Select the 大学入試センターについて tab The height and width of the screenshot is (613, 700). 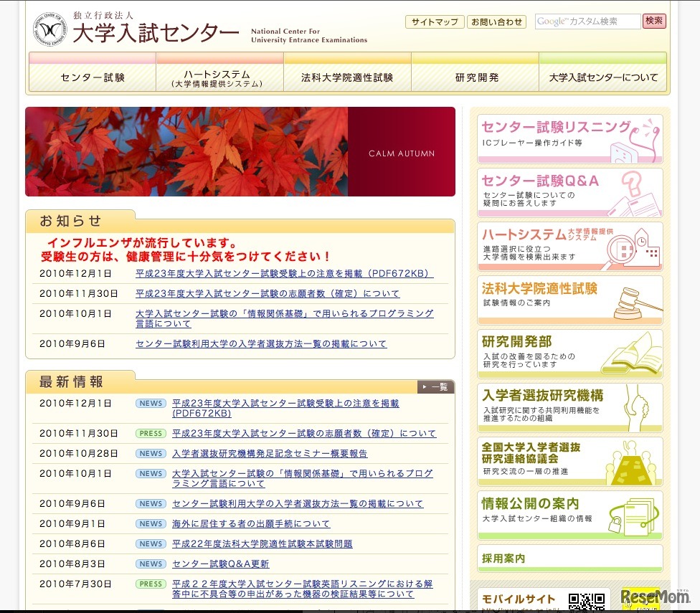[602, 75]
